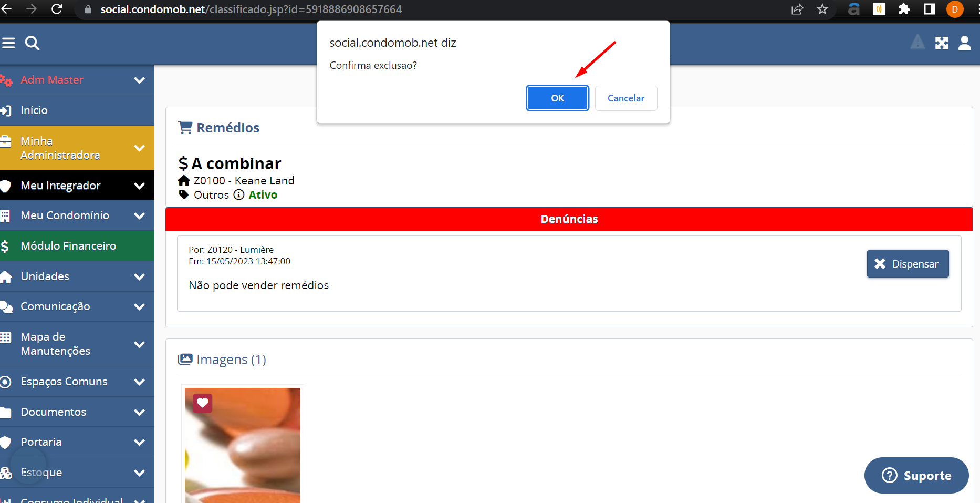
Task: Click Cancelar in the dialog
Action: tap(626, 98)
